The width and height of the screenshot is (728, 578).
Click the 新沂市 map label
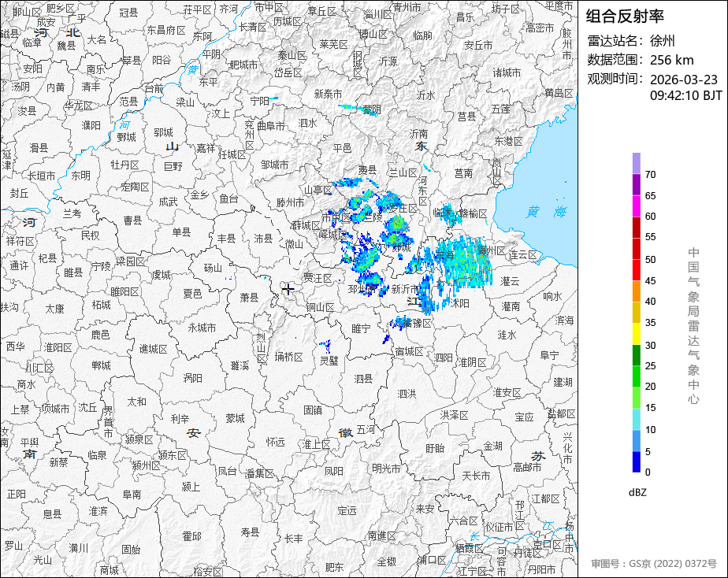405,290
